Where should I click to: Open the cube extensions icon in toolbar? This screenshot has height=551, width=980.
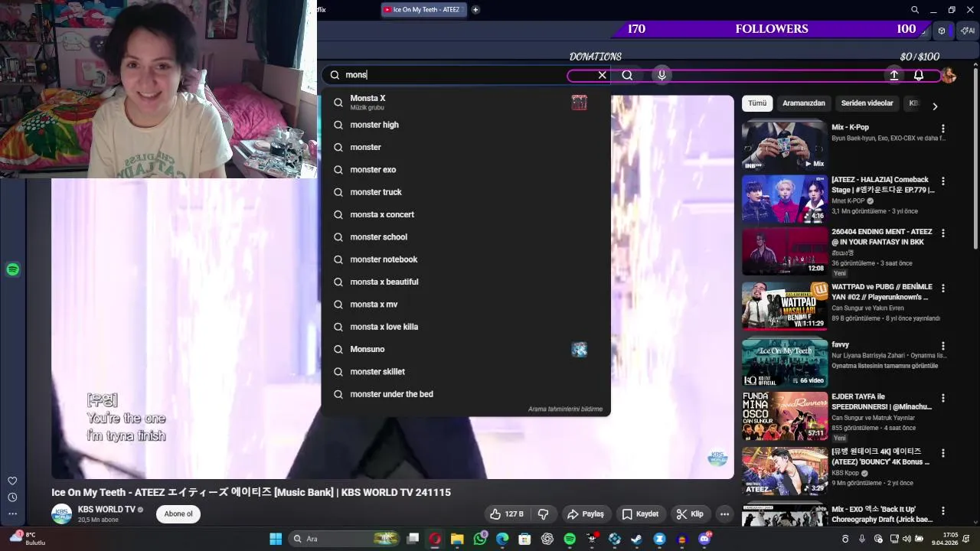[942, 31]
